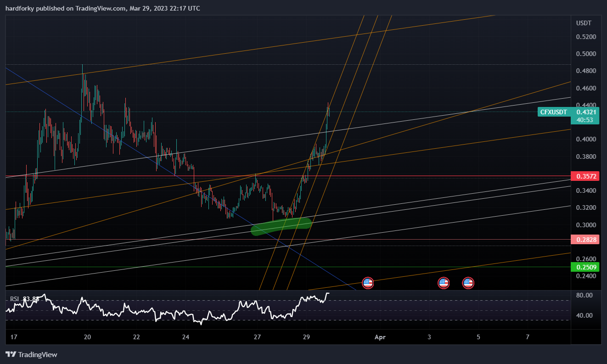
Task: Click the 0.2600 price axis label
Action: (586, 259)
